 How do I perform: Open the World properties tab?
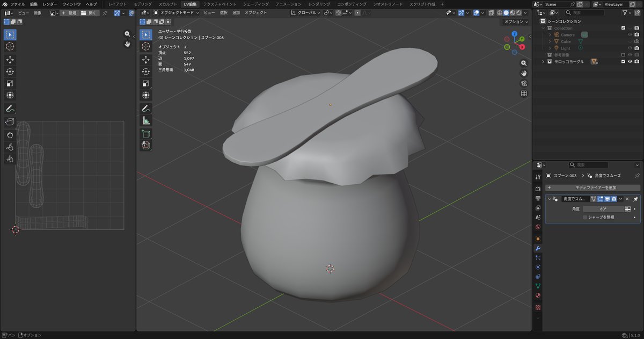click(x=538, y=227)
